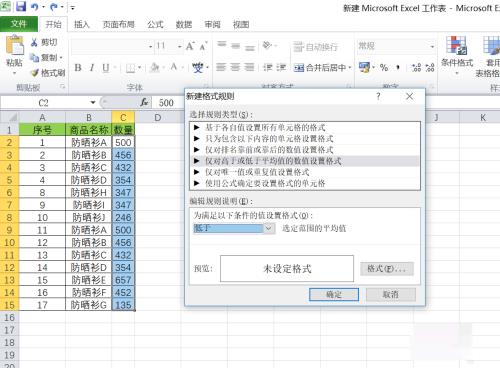Click the center align icon
500x368 pixels.
[235, 67]
